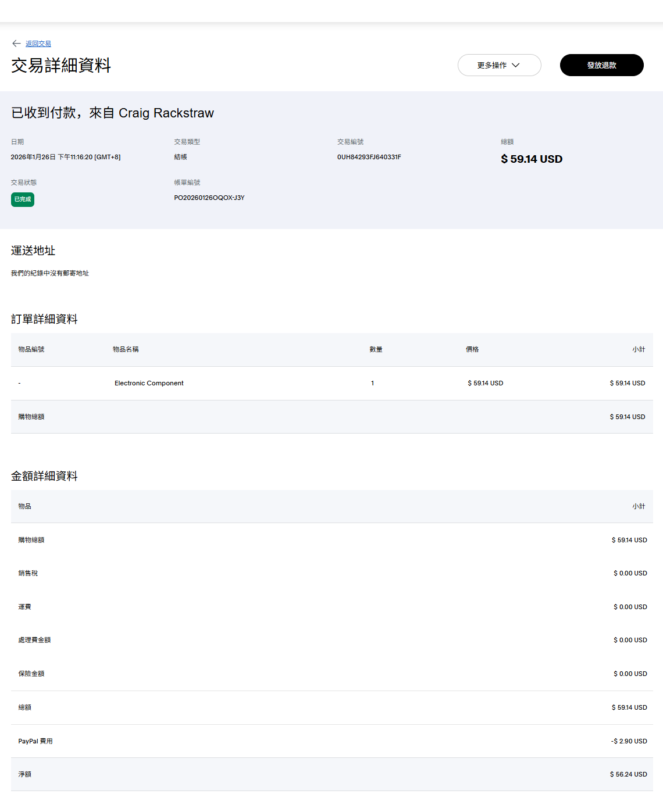Click the 價格 column header

(472, 349)
